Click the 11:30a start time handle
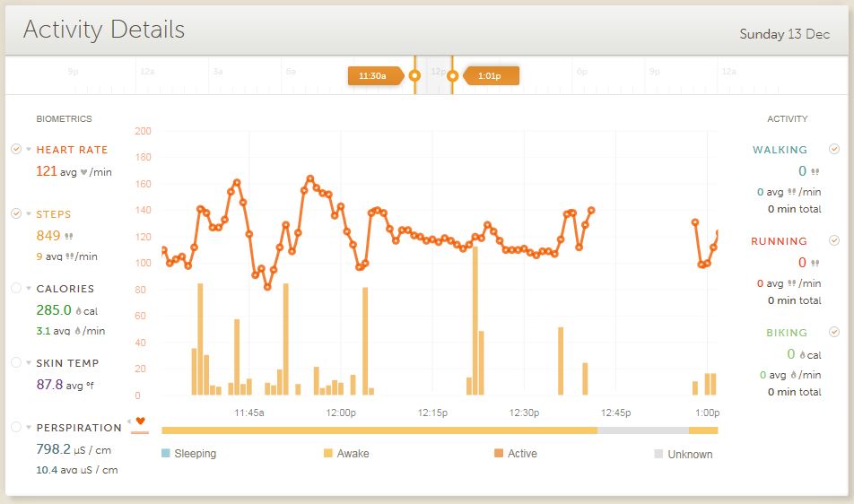 pos(376,75)
